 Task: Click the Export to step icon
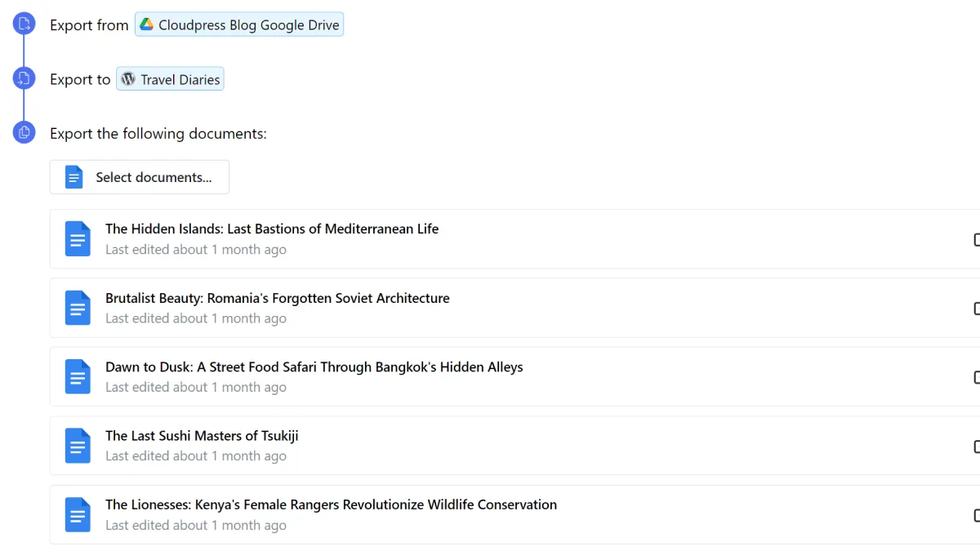click(24, 78)
